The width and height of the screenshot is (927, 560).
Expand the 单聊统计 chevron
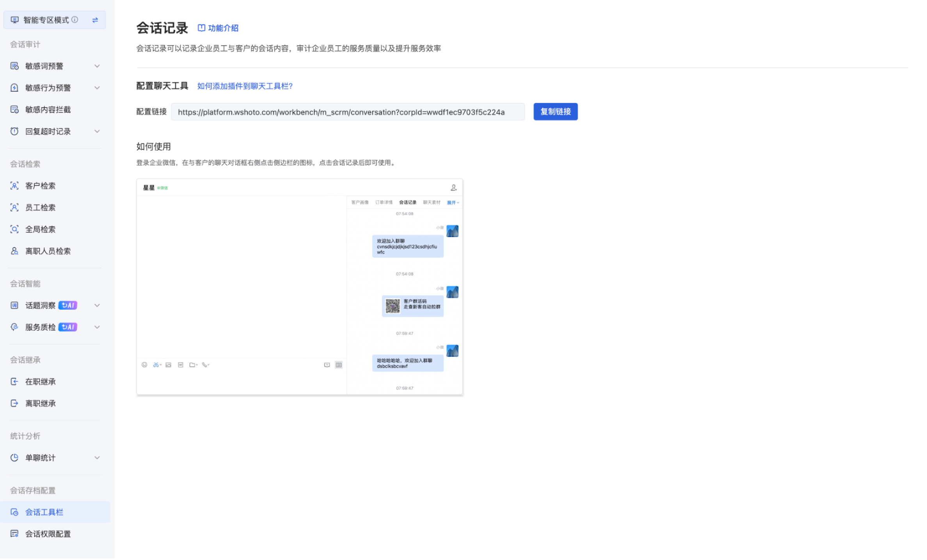pyautogui.click(x=97, y=458)
